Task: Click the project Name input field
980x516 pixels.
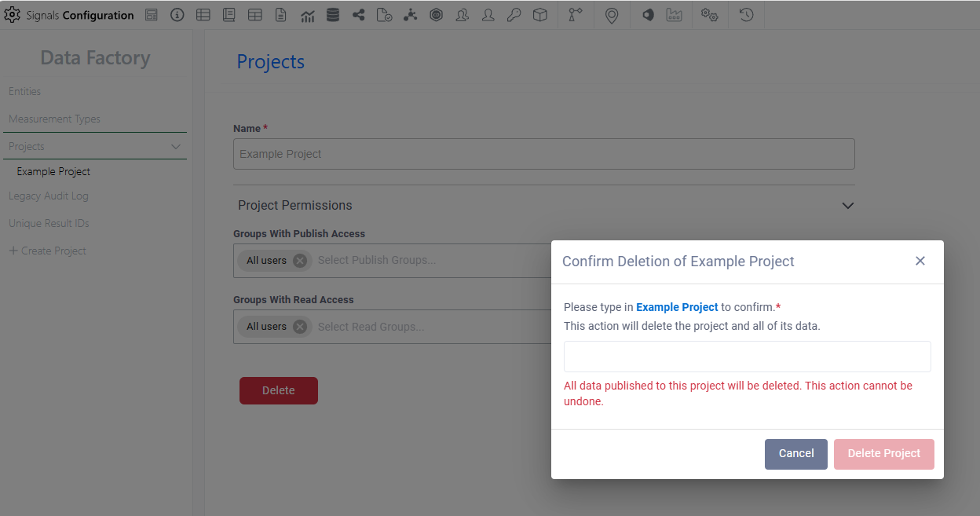Action: tap(544, 154)
